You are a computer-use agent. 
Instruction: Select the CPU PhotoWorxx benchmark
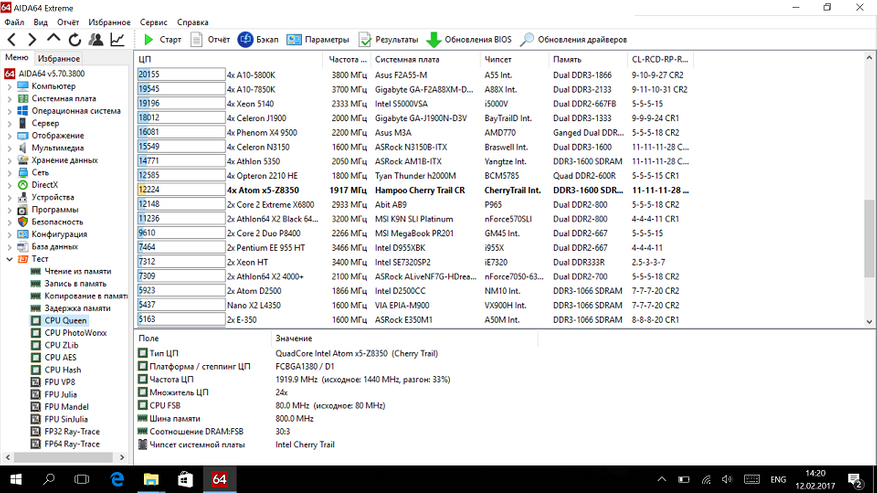68,333
